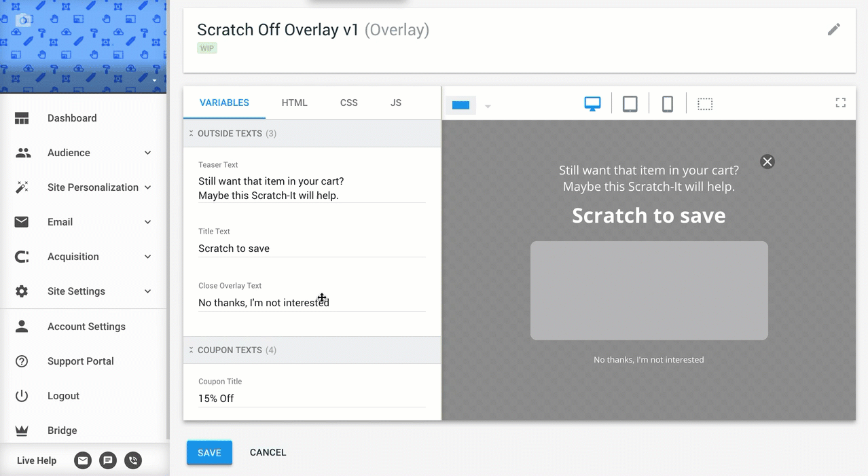Screen dimensions: 868x476
Task: Close the overlay preview with X
Action: (767, 162)
